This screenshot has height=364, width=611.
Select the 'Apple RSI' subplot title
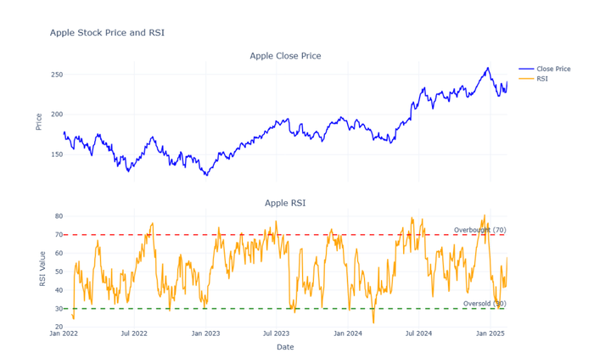[x=285, y=203]
